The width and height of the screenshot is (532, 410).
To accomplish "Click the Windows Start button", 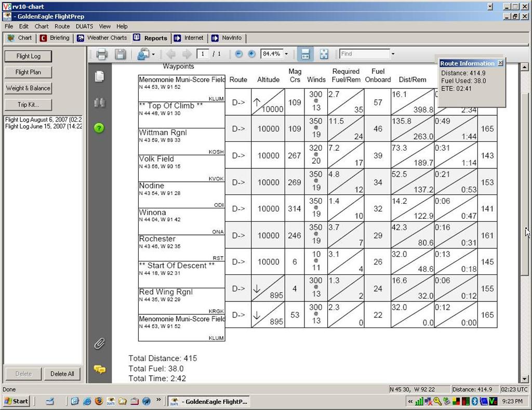I will tap(16, 402).
